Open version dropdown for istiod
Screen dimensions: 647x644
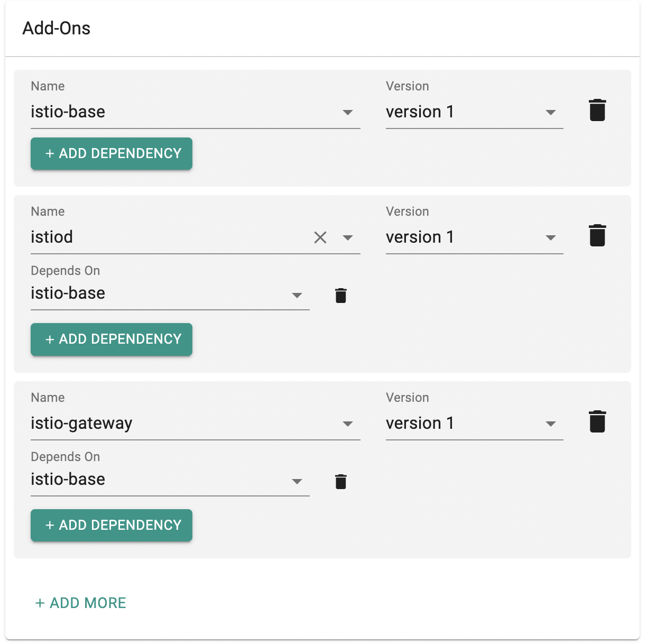[x=474, y=237]
